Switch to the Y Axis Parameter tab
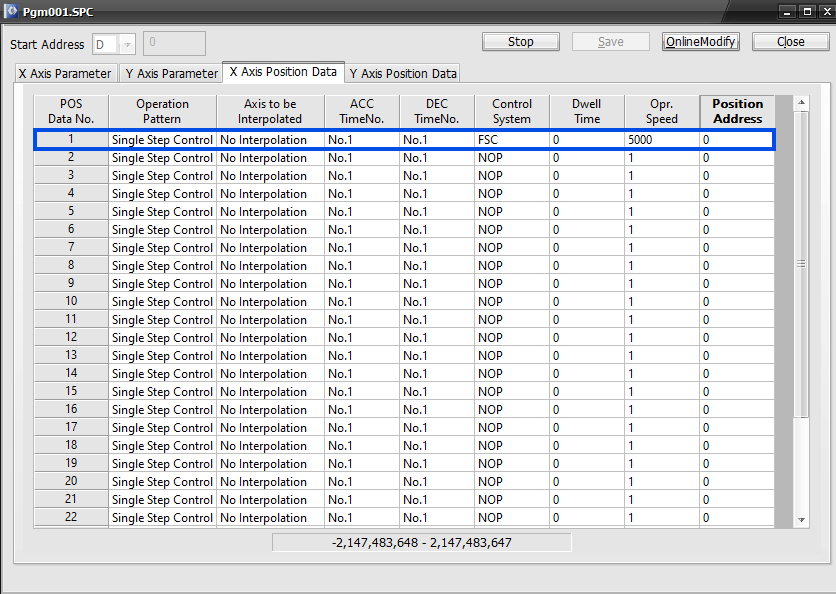836x594 pixels. (x=172, y=73)
